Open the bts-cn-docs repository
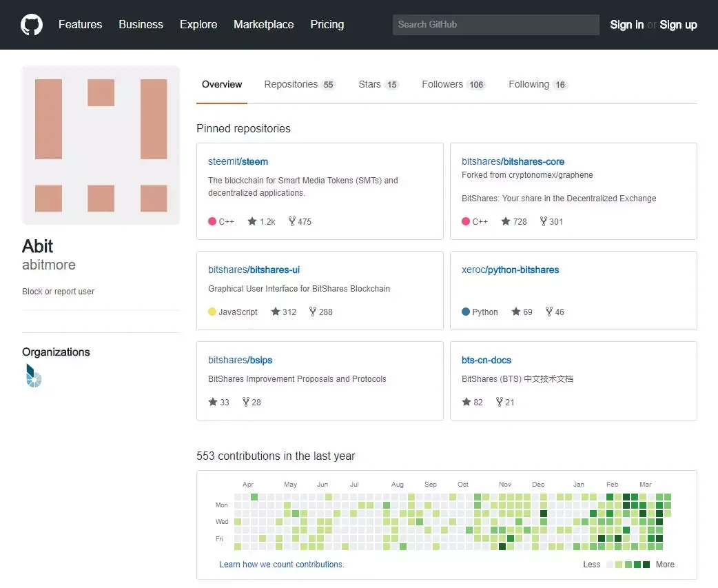The image size is (718, 588). tap(486, 360)
